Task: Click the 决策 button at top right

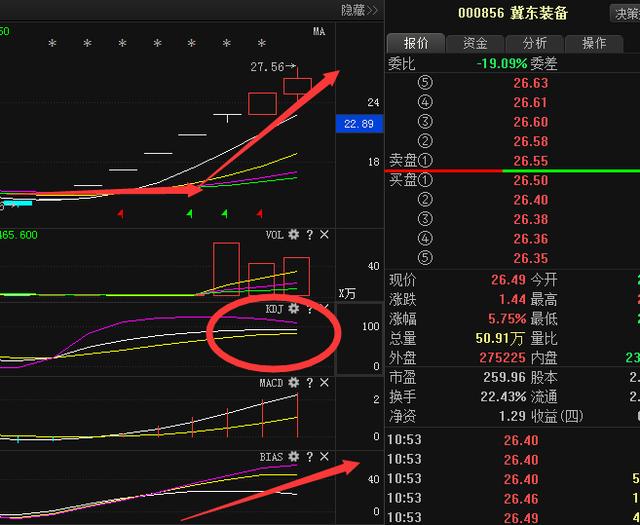Action: tap(625, 13)
